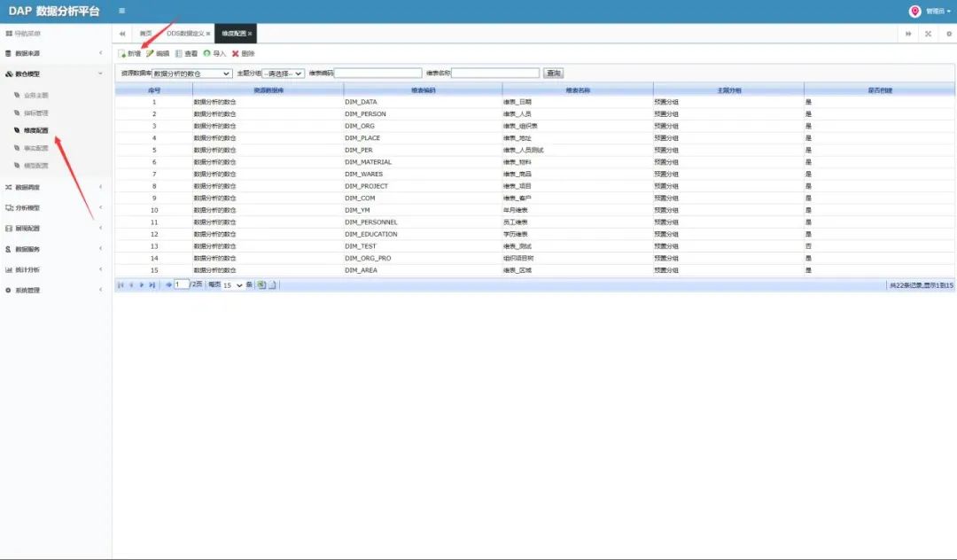This screenshot has width=957, height=560.
Task: Open 维度配置 in the sidebar
Action: pos(36,130)
